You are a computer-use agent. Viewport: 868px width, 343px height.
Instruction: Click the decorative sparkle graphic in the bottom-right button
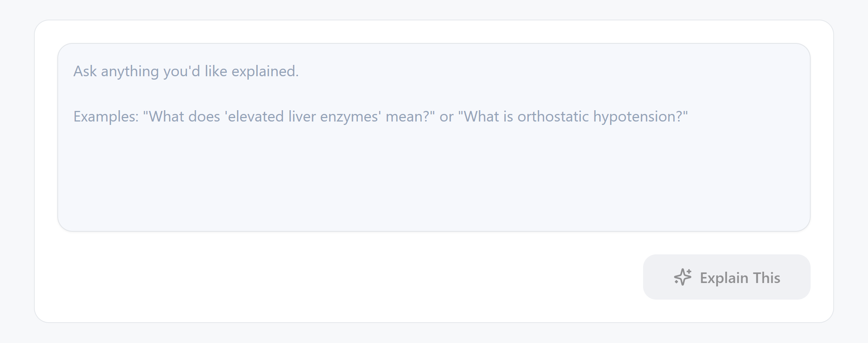[x=682, y=277]
